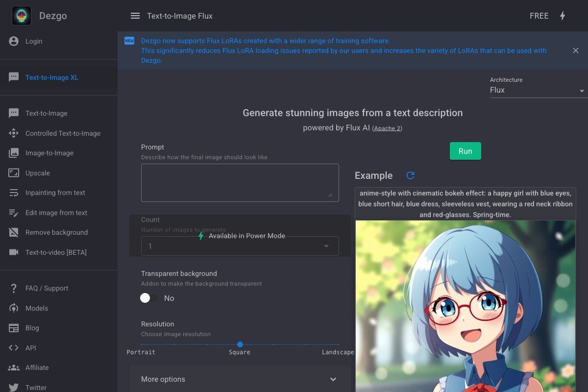
Task: Click the green bolt beside Available in Power Mode
Action: pyautogui.click(x=201, y=236)
